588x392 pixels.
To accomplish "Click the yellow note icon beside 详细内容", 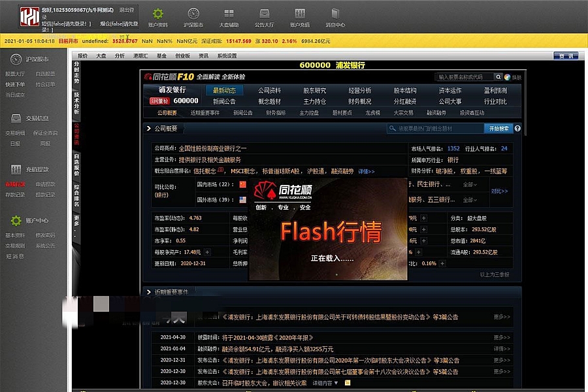I will point(348,383).
